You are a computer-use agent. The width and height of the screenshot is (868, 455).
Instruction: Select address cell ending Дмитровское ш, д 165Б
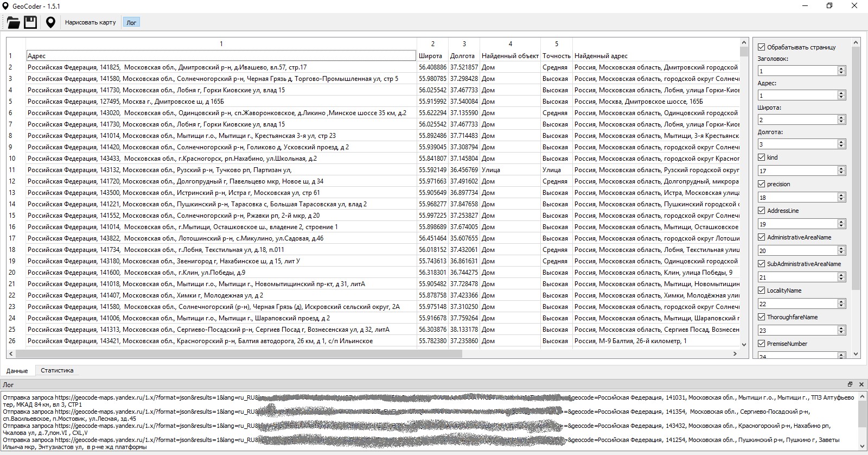click(x=221, y=102)
